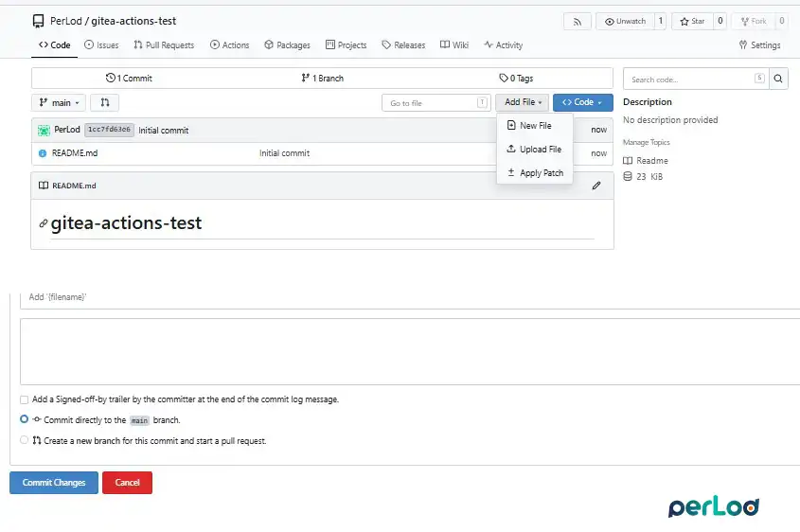Image resolution: width=800 pixels, height=532 pixels.
Task: Click the compare pull request icon button
Action: click(104, 102)
